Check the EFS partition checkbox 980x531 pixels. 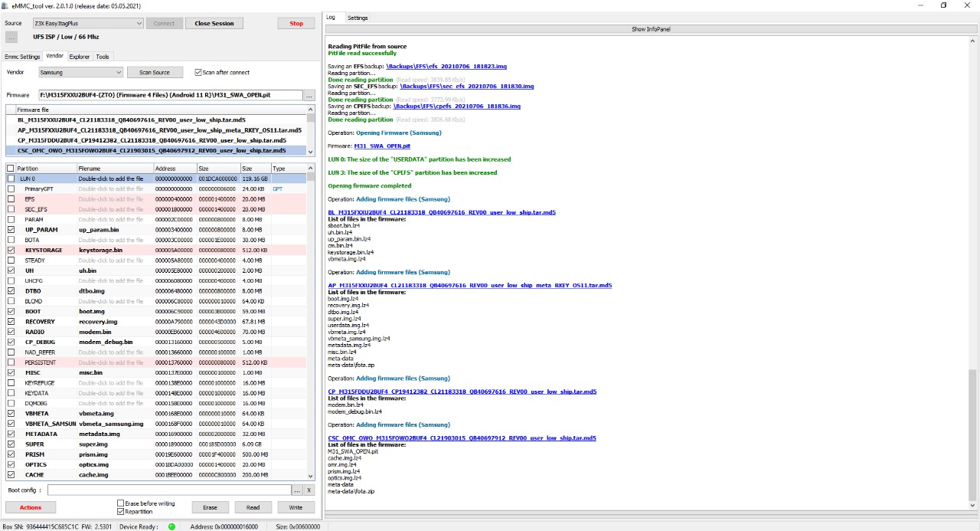pos(11,198)
